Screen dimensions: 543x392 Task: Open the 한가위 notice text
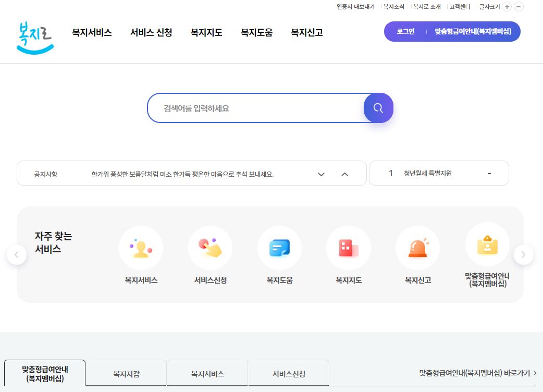182,174
